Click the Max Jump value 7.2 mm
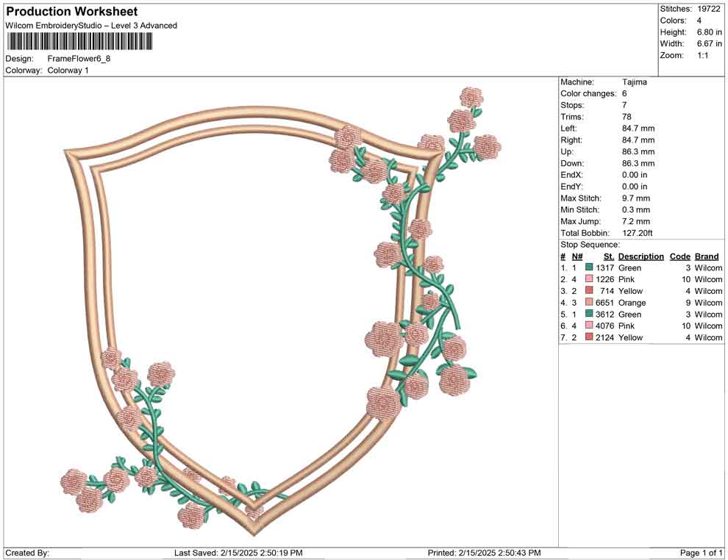 click(636, 221)
